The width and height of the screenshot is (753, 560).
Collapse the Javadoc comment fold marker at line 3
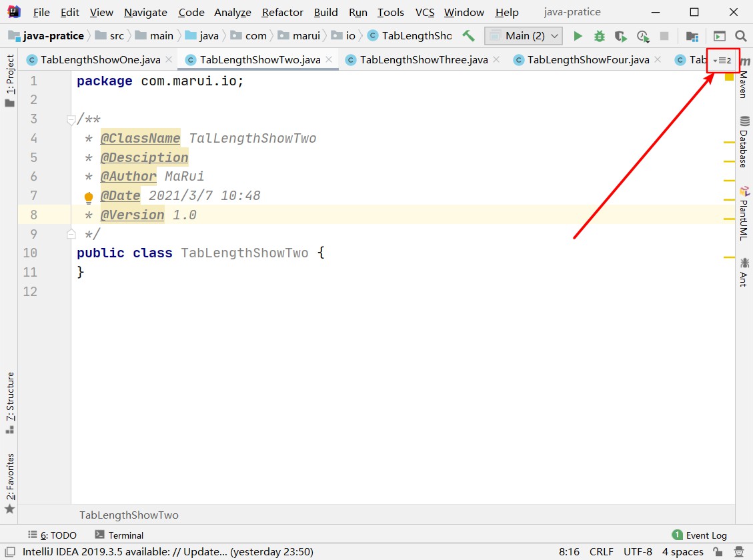(x=71, y=120)
